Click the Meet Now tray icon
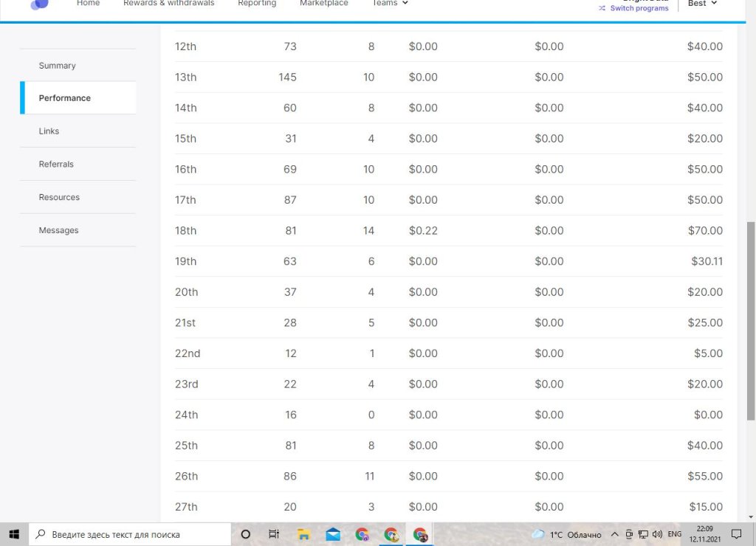 (629, 534)
